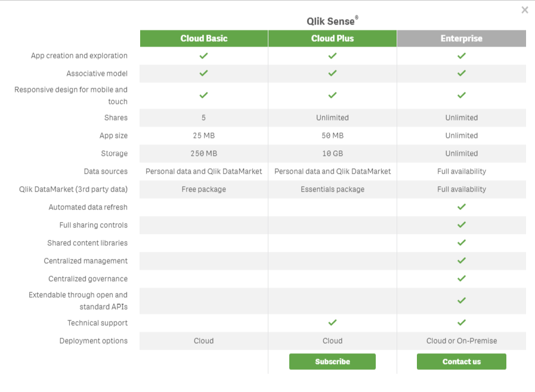
Task: Click Cloud Basic checkmark for Responsive design
Action: [x=204, y=95]
